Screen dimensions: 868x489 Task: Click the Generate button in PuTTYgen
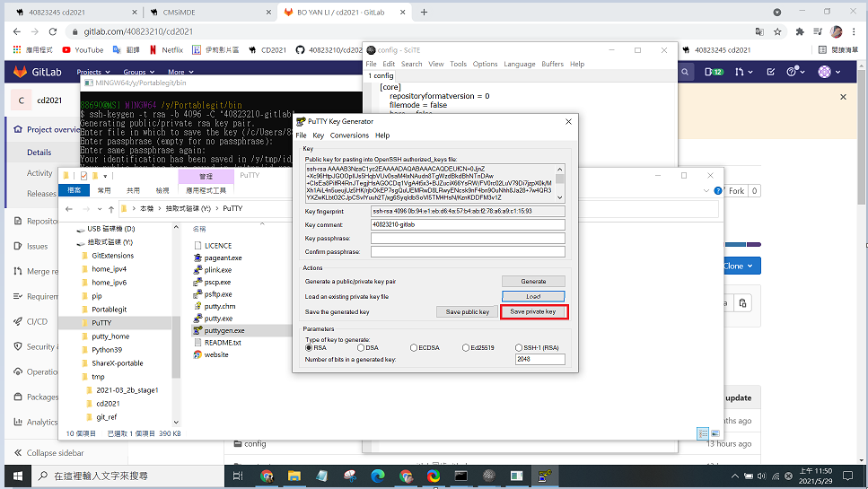pos(533,282)
